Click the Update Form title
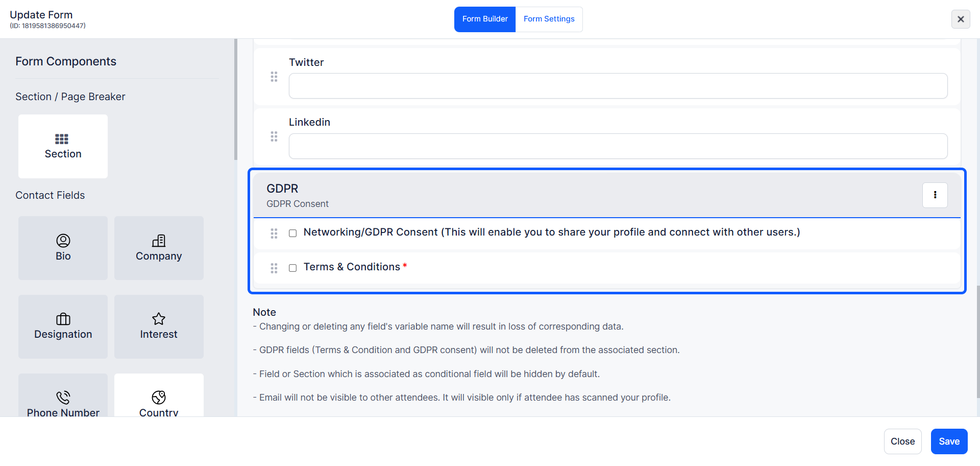This screenshot has height=466, width=980. click(41, 15)
